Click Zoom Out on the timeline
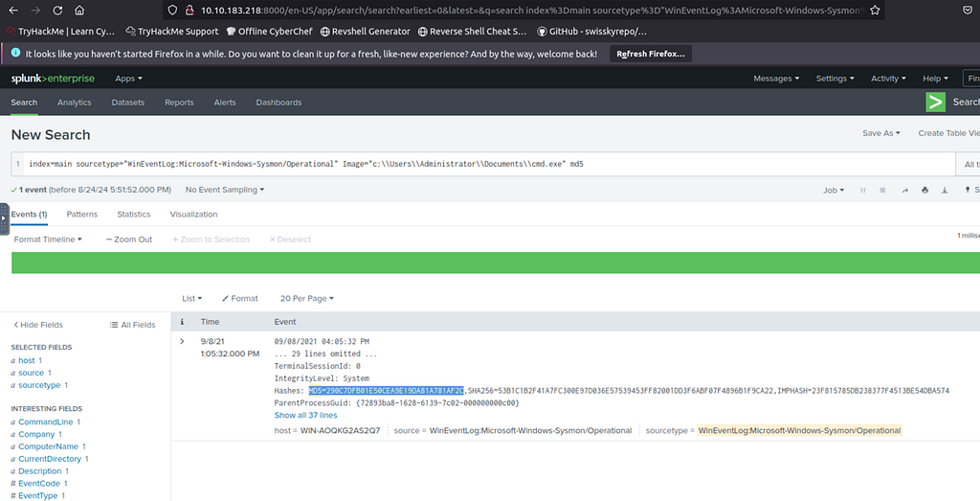 129,239
